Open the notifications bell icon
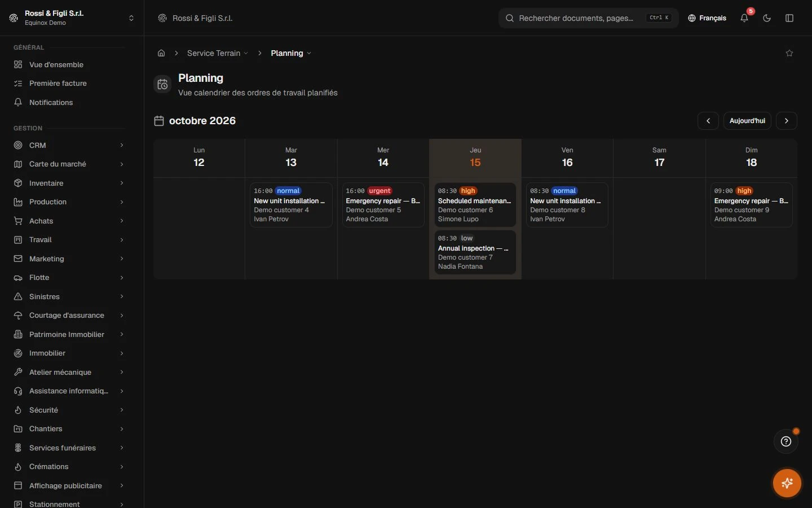 pyautogui.click(x=744, y=18)
